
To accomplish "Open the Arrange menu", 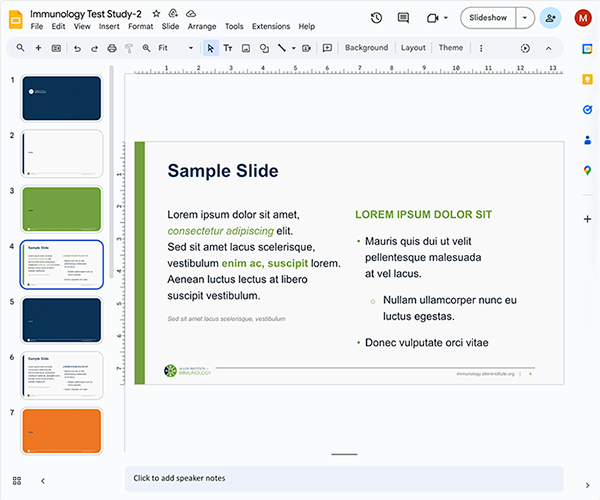I will (x=202, y=27).
